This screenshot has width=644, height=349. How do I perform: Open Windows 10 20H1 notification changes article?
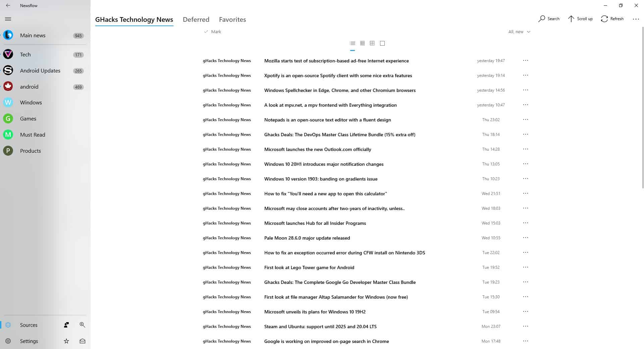tap(324, 164)
